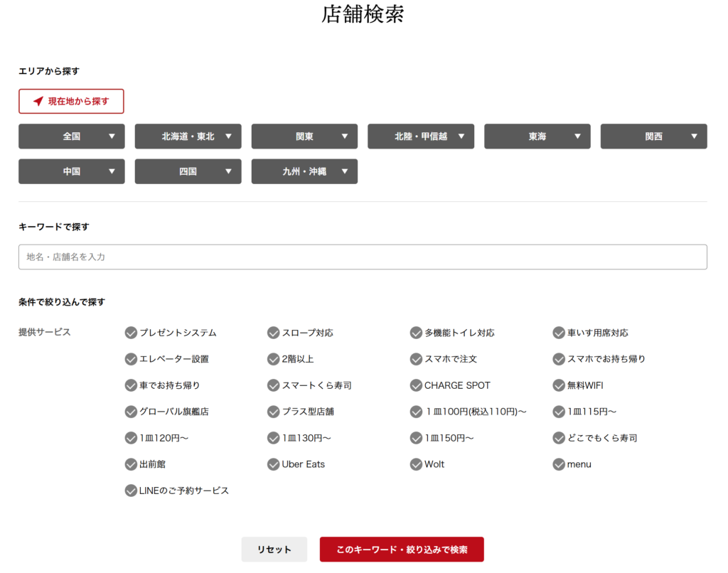Click このキーワード・絞り込みで検索 search button
Viewport: 728px width, 573px height.
pos(402,549)
